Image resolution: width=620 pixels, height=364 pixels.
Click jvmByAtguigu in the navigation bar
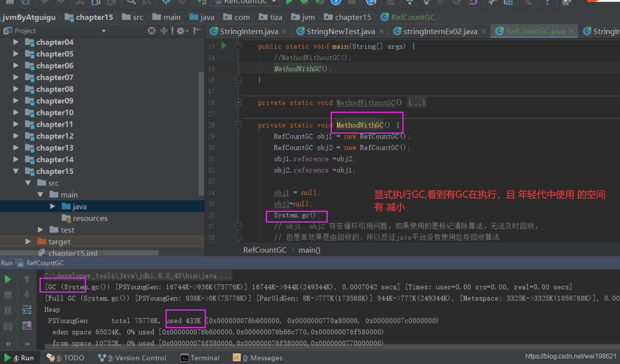pyautogui.click(x=29, y=17)
